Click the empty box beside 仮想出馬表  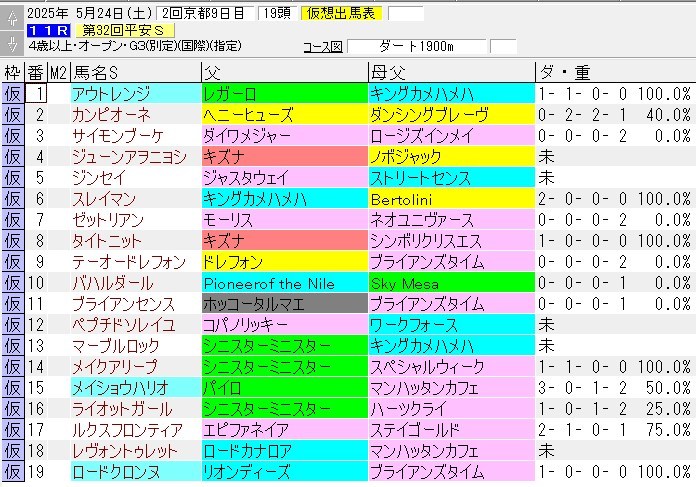406,13
